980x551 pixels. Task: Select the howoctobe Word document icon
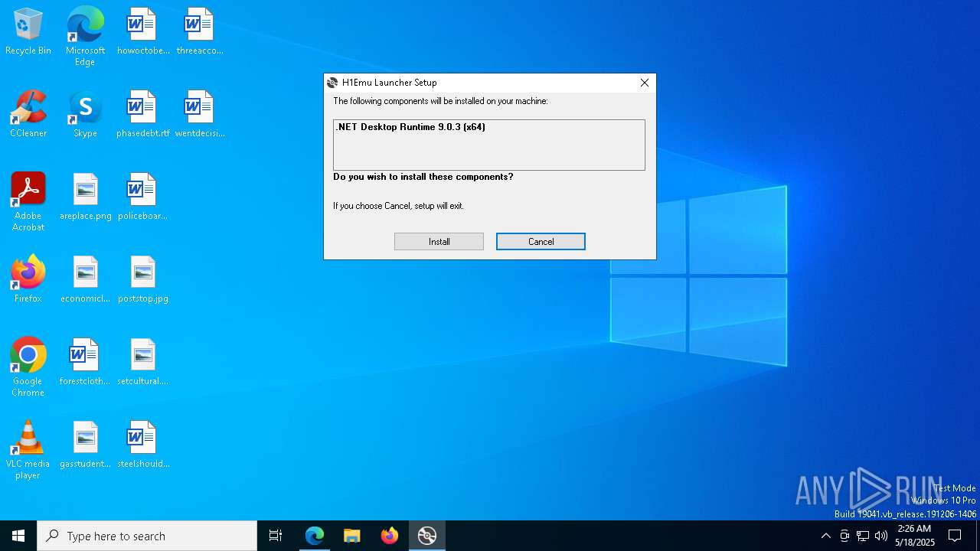point(142,32)
